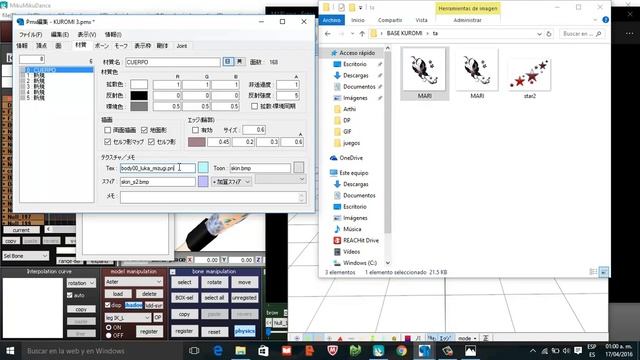This screenshot has width=640, height=360.
Task: Open the sphere mode 加算スフィア dropdown
Action: click(231, 182)
